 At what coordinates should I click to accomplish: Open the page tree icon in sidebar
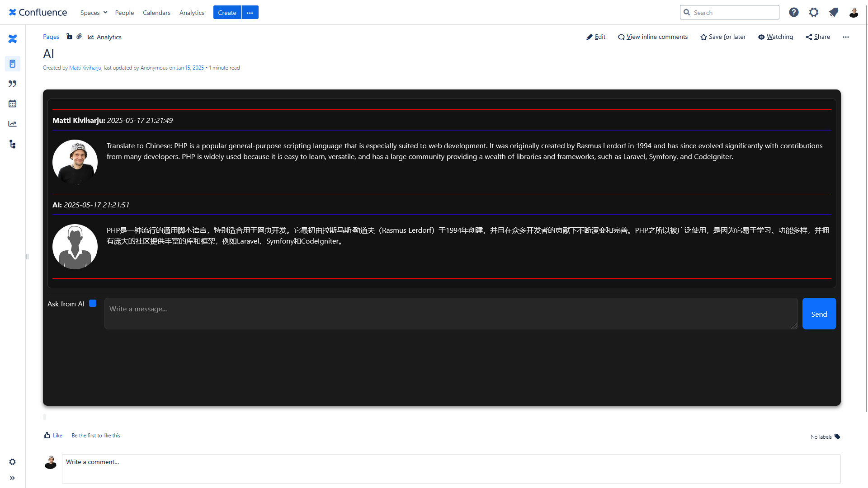[13, 144]
